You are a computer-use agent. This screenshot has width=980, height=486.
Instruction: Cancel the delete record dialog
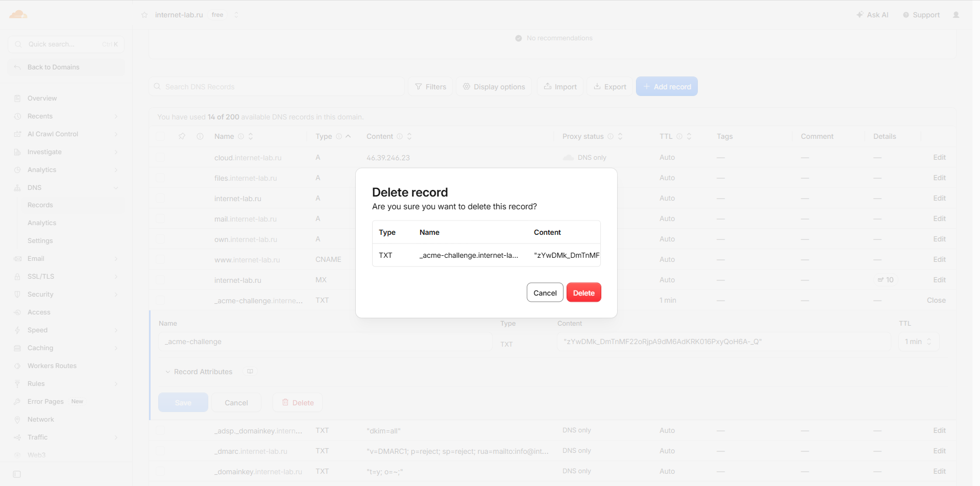point(545,293)
